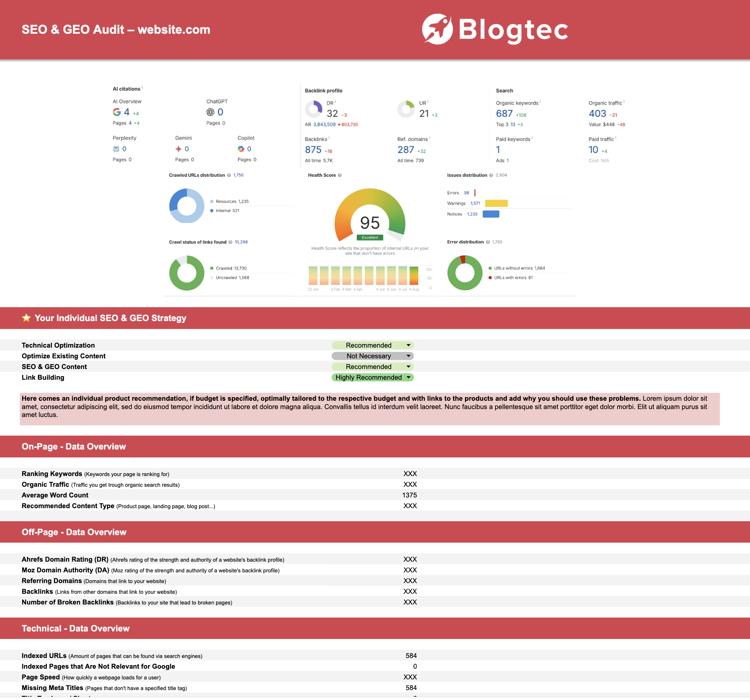The image size is (750, 700).
Task: Click the blue Notices bar
Action: [x=491, y=214]
